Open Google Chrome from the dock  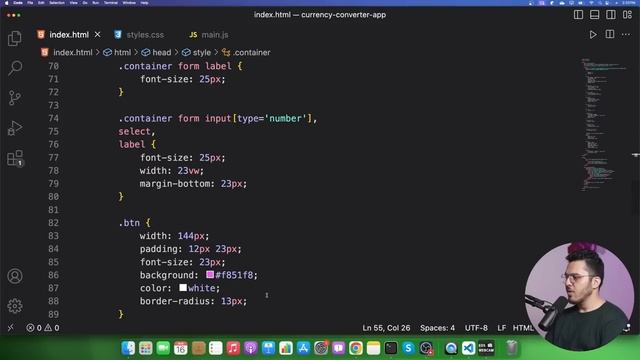tap(356, 348)
